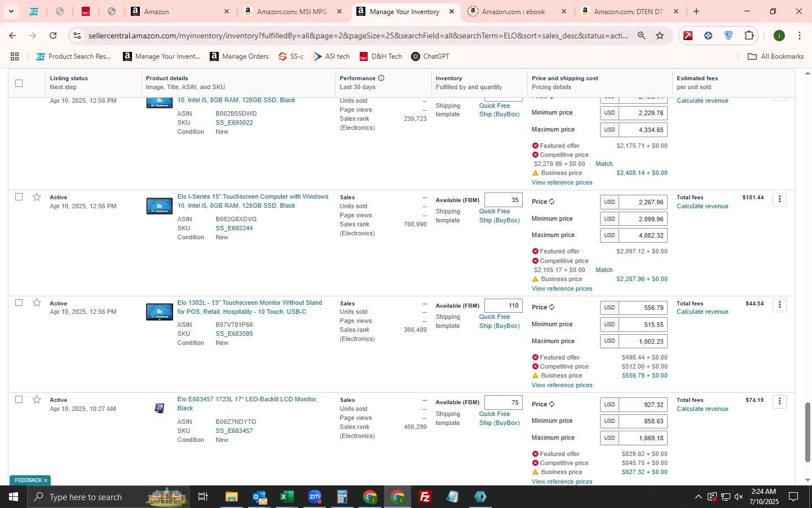812x508 pixels.
Task: Click the price refresh icon for Elo E683457
Action: (551, 404)
